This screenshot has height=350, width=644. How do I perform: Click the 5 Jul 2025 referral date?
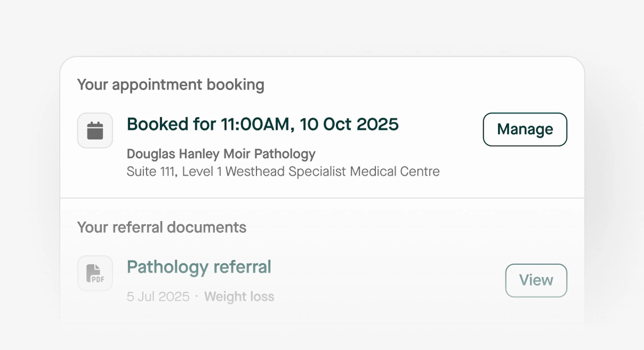click(x=158, y=297)
